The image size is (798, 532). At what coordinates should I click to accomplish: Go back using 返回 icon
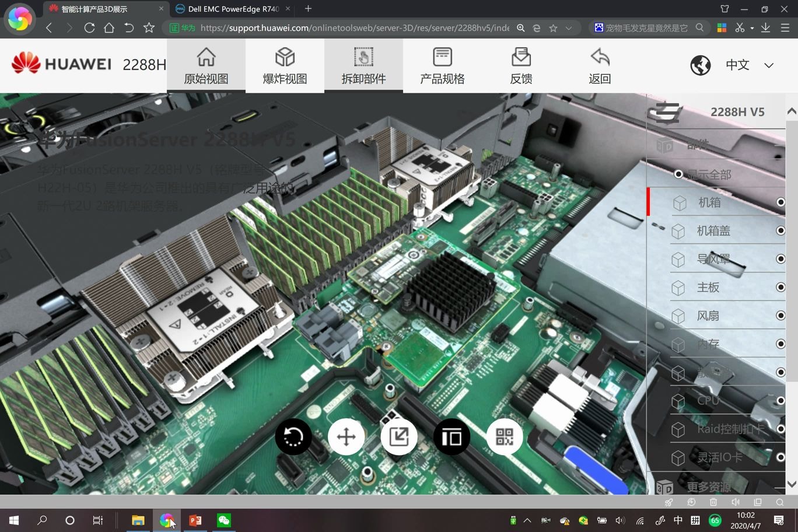pyautogui.click(x=600, y=65)
